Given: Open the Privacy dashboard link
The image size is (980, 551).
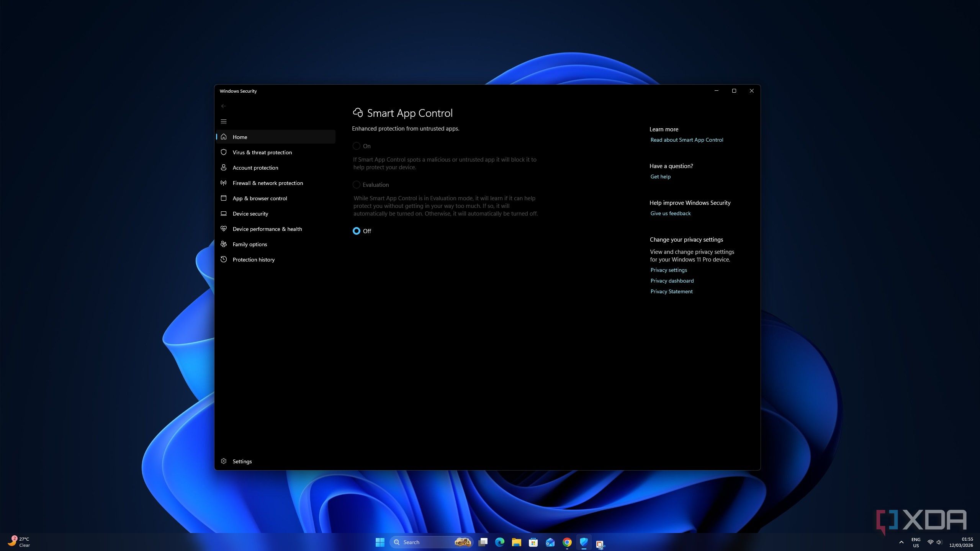Looking at the screenshot, I should (672, 281).
